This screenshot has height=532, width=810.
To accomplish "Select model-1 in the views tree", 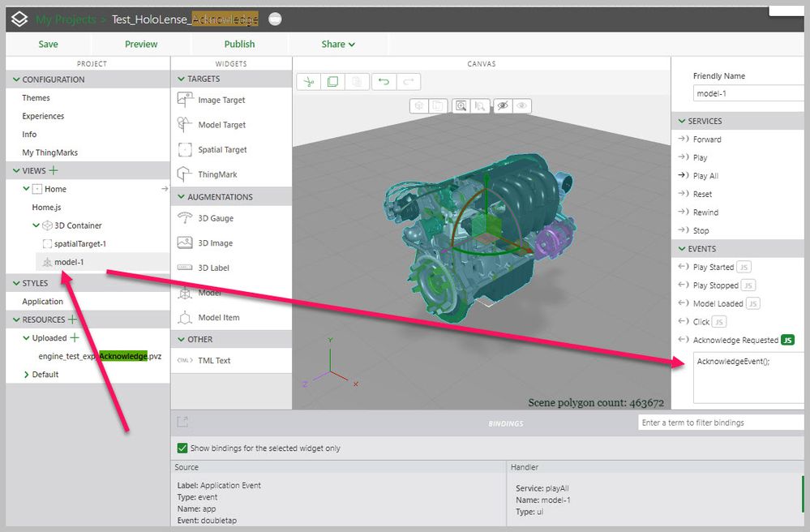I will click(69, 262).
